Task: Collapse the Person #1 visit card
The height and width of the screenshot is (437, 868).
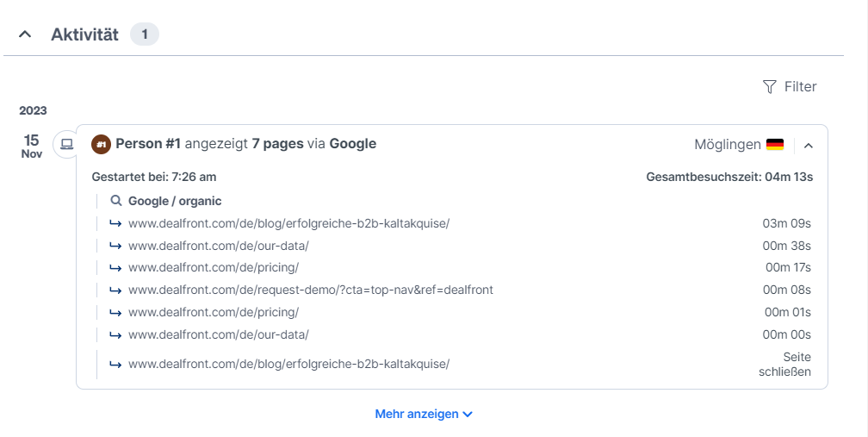Action: [809, 146]
